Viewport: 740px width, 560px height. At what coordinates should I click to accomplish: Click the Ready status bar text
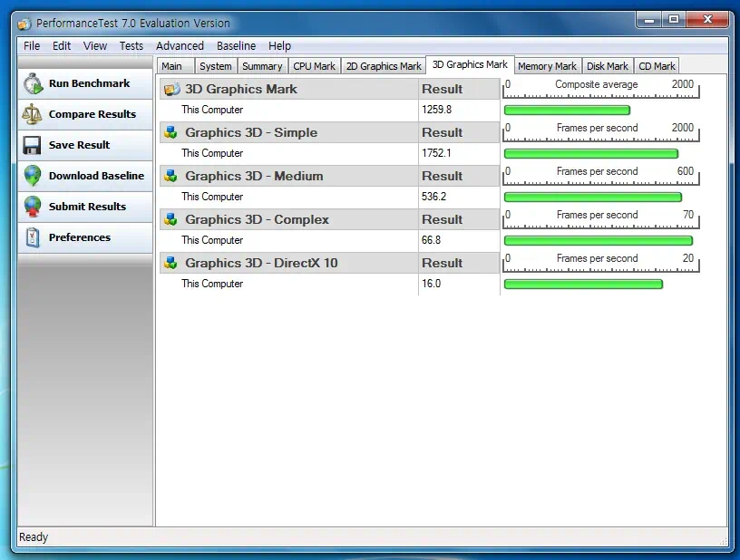[x=34, y=536]
